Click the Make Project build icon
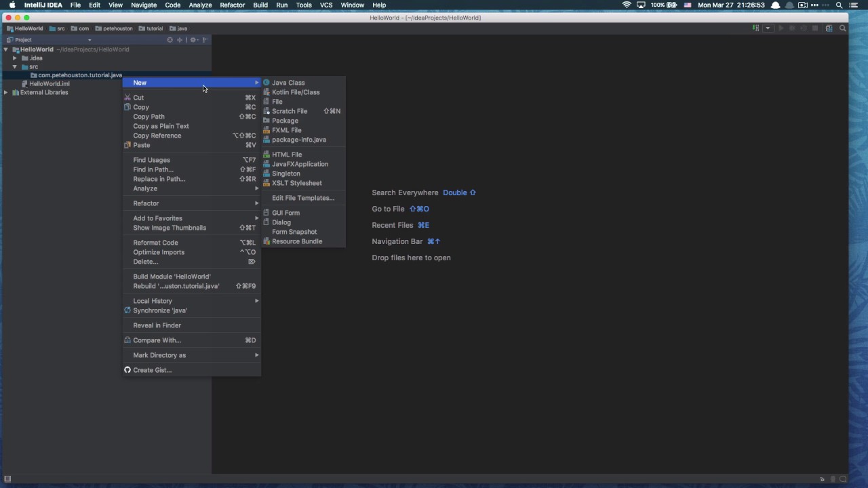This screenshot has height=488, width=868. 755,28
